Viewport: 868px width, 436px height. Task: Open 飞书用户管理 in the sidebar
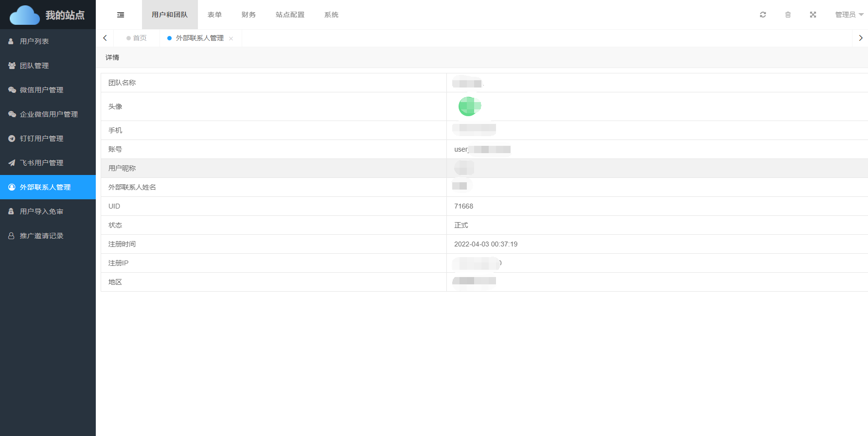[41, 163]
